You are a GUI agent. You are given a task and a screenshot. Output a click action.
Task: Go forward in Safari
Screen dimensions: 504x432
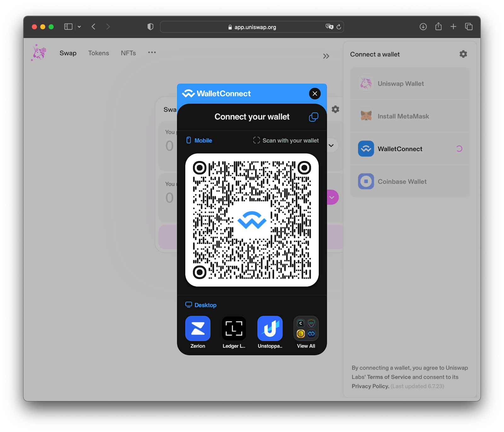point(108,27)
